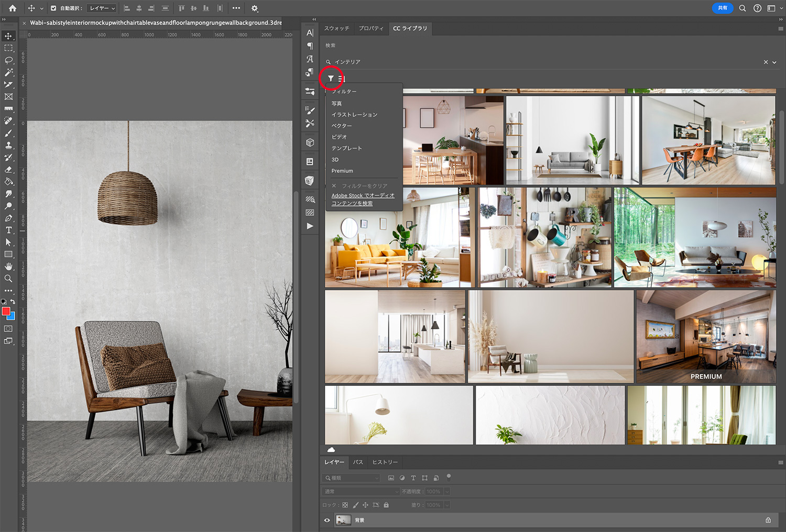The width and height of the screenshot is (786, 532).
Task: Select the Spot Healing Brush tool
Action: click(8, 121)
